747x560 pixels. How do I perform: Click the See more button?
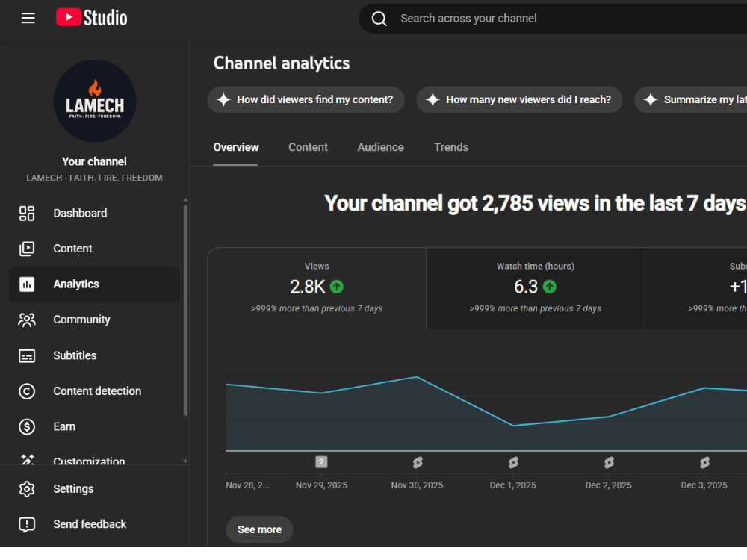click(x=260, y=529)
